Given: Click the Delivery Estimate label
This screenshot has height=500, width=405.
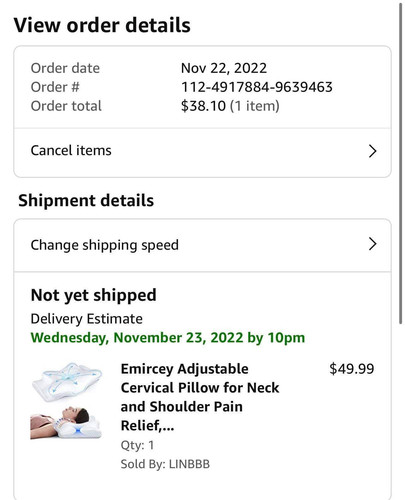Looking at the screenshot, I should tap(87, 319).
